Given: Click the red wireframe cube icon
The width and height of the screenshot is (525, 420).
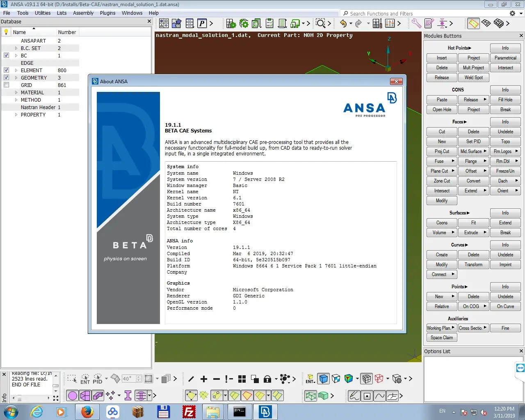Looking at the screenshot, I should coord(379,379).
